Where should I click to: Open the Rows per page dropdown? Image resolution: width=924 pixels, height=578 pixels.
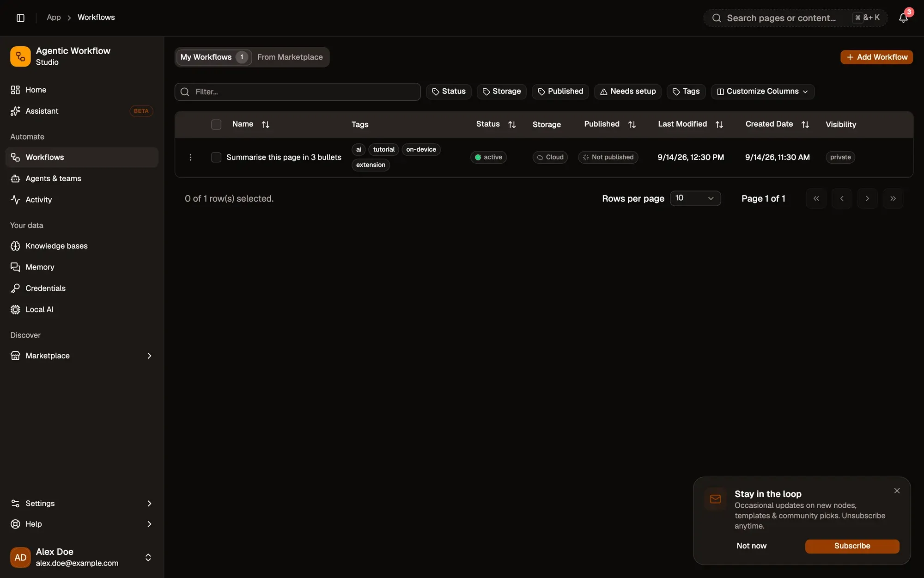point(695,198)
